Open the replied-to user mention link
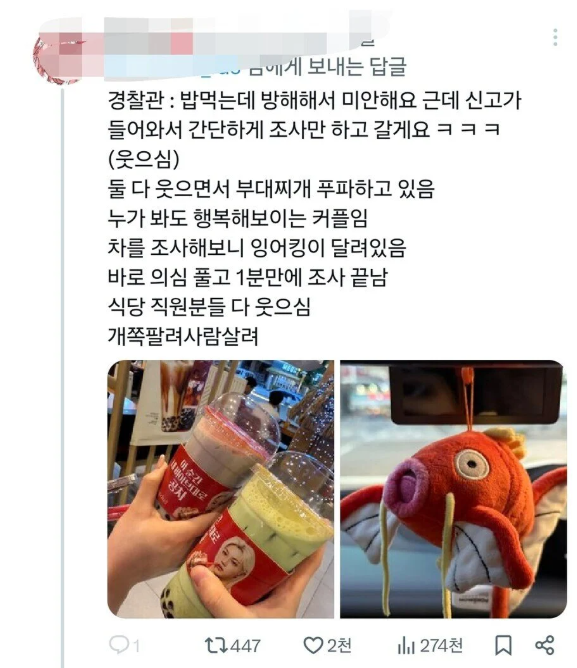Image resolution: width=577 pixels, height=668 pixels. (x=175, y=67)
